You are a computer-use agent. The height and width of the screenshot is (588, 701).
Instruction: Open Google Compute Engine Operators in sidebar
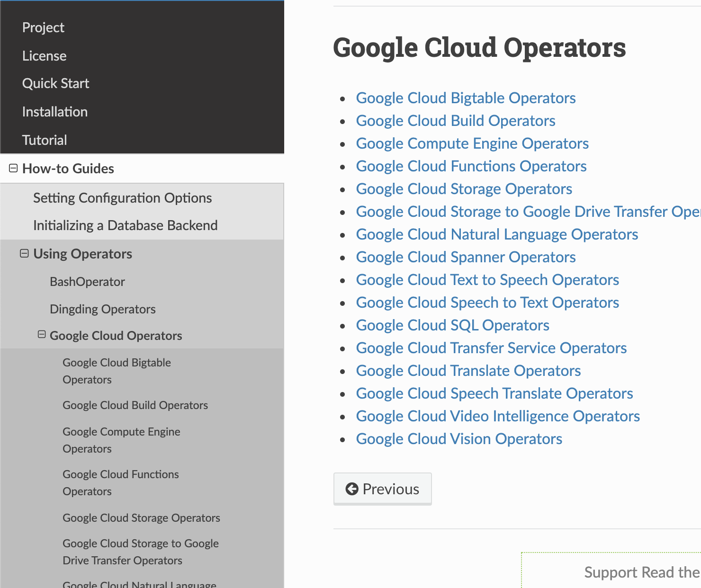coord(121,440)
